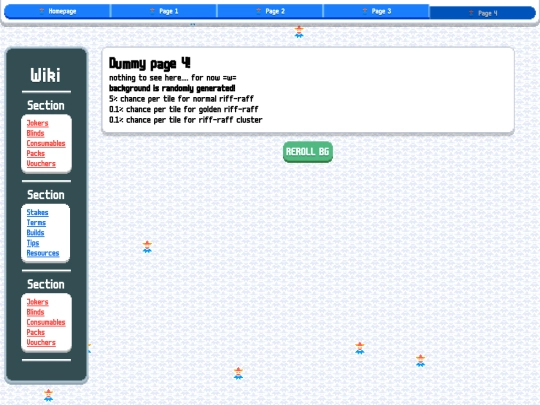Click the active Page 4 tab

pos(483,13)
